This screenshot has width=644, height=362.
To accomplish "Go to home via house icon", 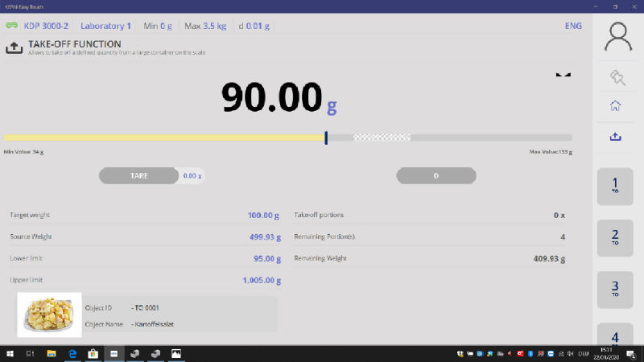I will click(616, 105).
